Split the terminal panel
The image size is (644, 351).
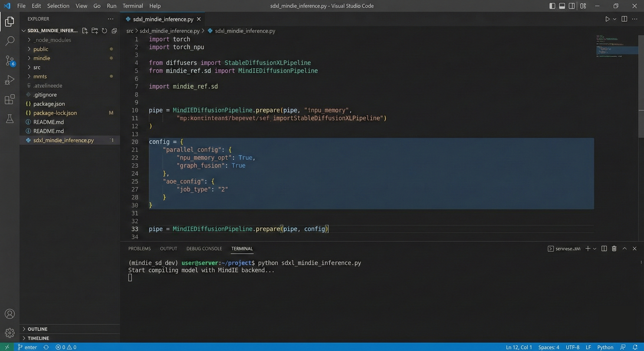click(x=604, y=249)
